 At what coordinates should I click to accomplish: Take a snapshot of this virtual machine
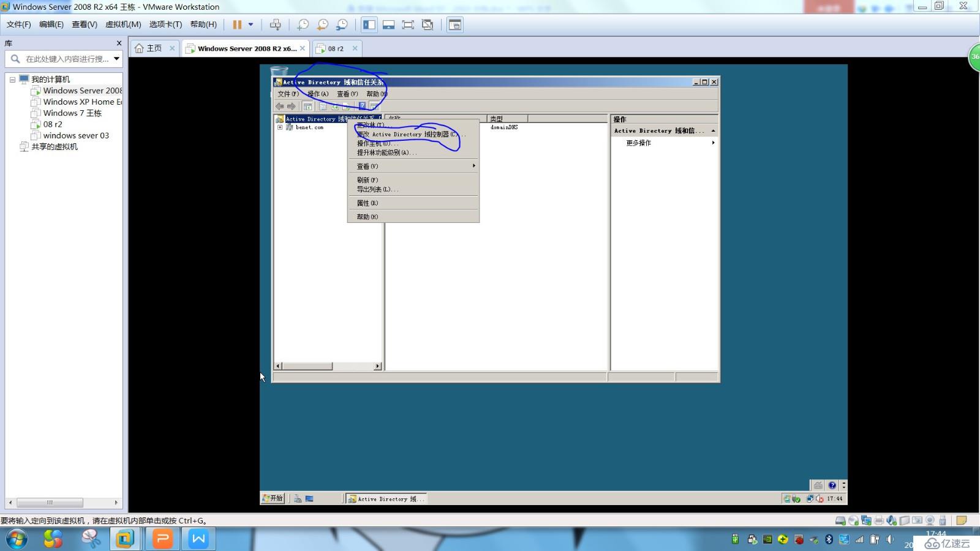point(303,24)
